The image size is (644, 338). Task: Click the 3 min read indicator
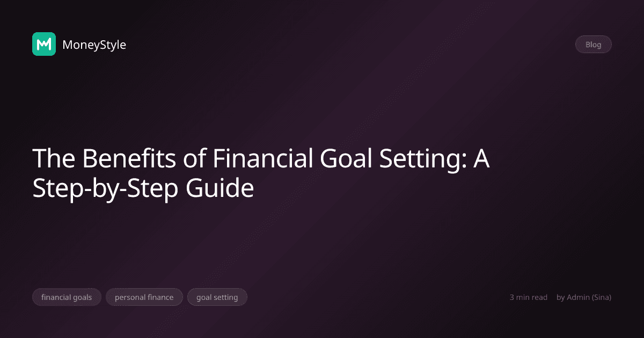click(x=529, y=297)
